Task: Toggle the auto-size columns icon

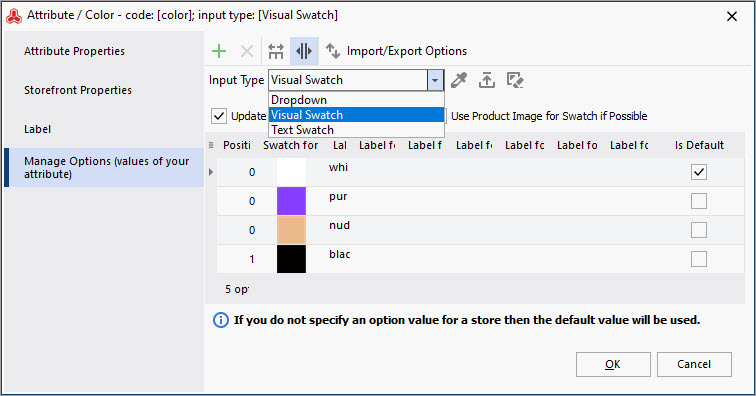Action: (x=304, y=51)
